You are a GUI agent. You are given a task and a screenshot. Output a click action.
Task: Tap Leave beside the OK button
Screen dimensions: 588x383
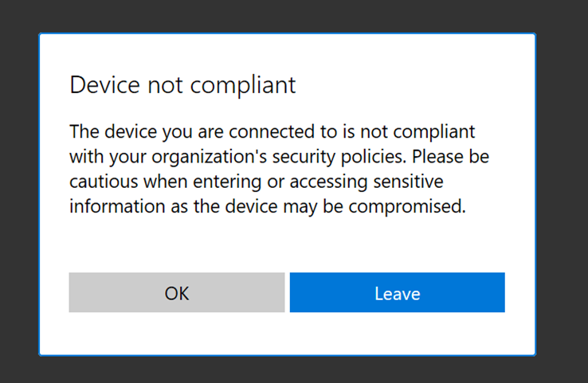pos(397,293)
